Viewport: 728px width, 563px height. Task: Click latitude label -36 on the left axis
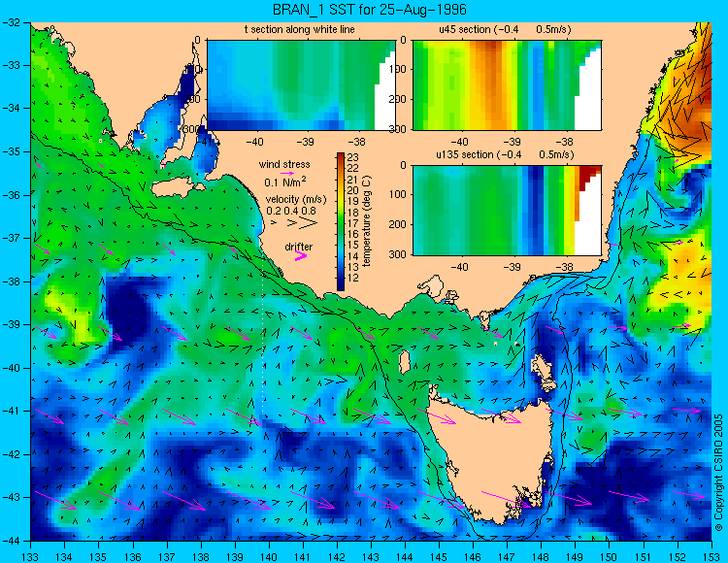pyautogui.click(x=11, y=195)
